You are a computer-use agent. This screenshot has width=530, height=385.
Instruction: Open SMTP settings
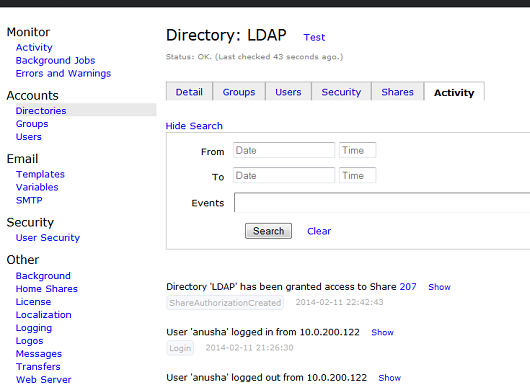pyautogui.click(x=29, y=200)
